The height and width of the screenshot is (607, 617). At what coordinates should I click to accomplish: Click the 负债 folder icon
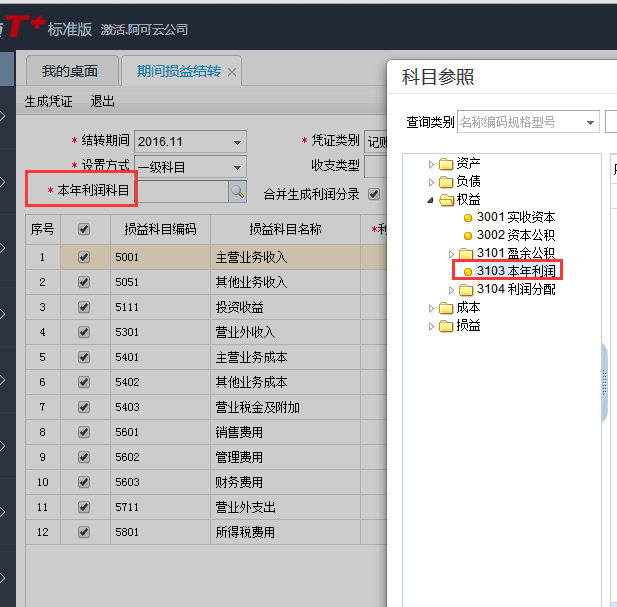click(x=445, y=182)
